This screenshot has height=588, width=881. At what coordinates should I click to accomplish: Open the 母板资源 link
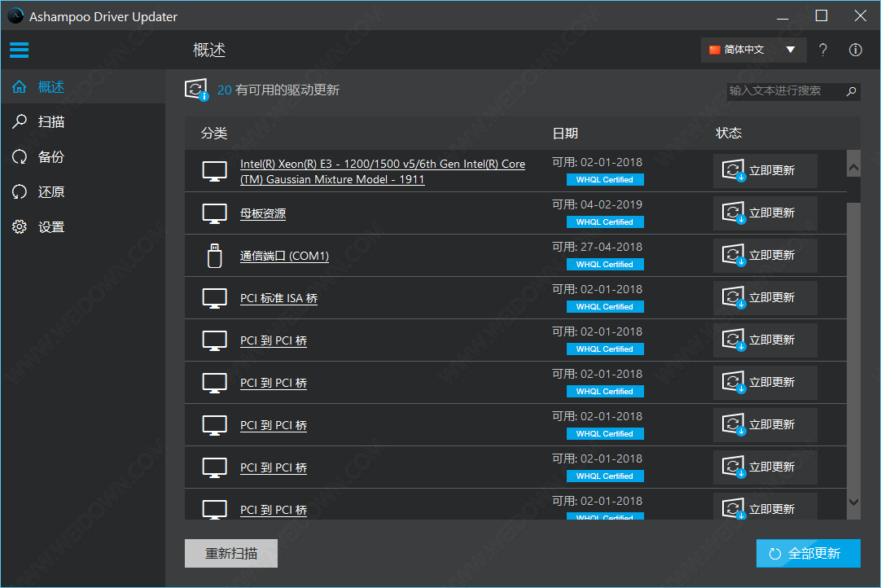263,213
